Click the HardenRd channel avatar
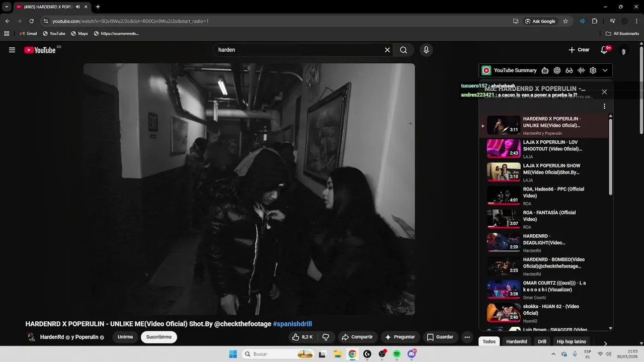The image size is (644, 362). click(31, 337)
